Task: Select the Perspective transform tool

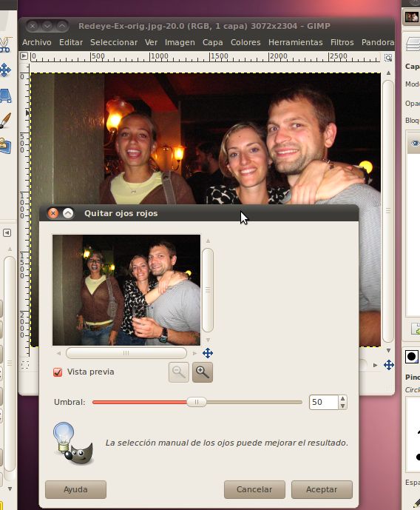Action: tap(5, 95)
